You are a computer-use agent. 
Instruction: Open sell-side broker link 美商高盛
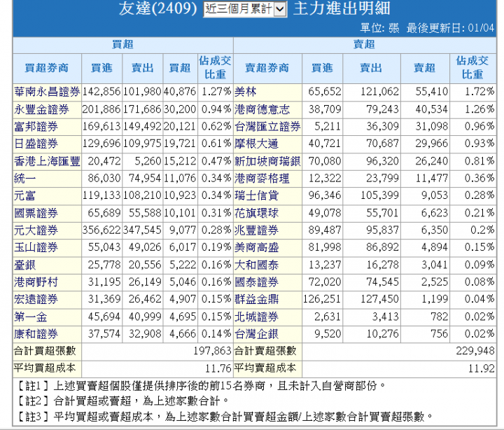point(256,248)
